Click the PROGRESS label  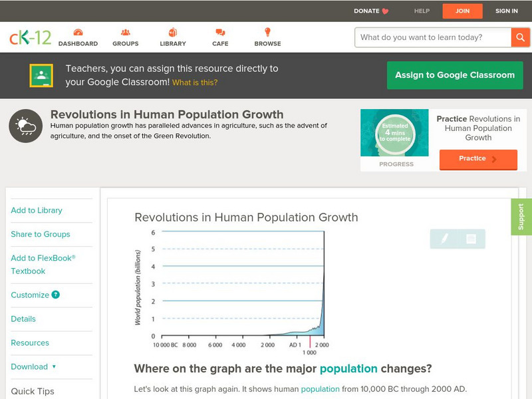tap(396, 164)
